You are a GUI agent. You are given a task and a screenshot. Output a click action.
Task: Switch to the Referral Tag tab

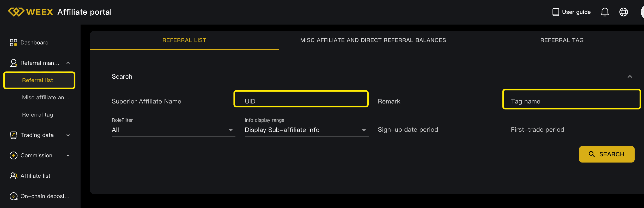[562, 40]
